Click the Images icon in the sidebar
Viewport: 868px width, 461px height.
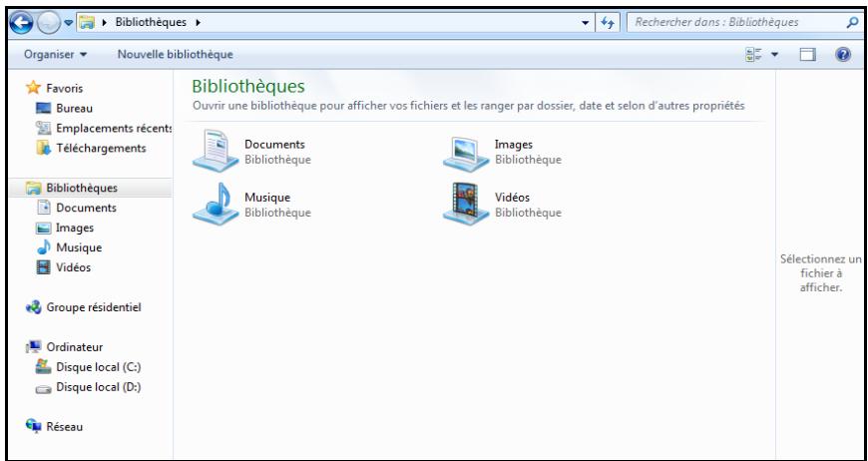43,229
